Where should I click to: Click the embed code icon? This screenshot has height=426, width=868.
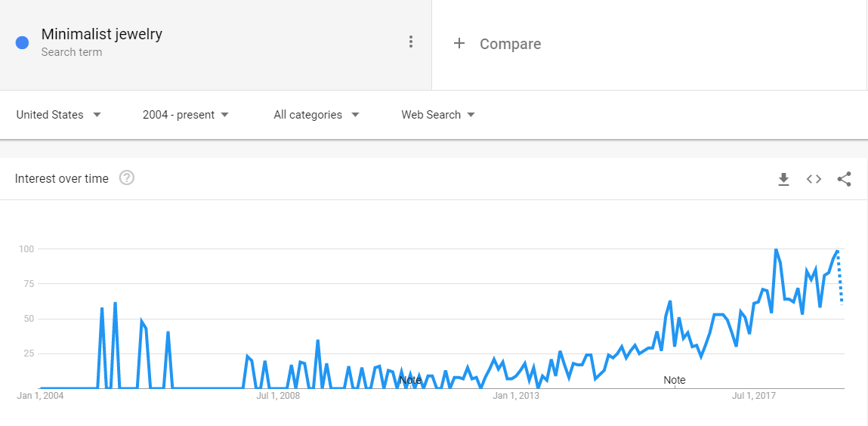[814, 179]
